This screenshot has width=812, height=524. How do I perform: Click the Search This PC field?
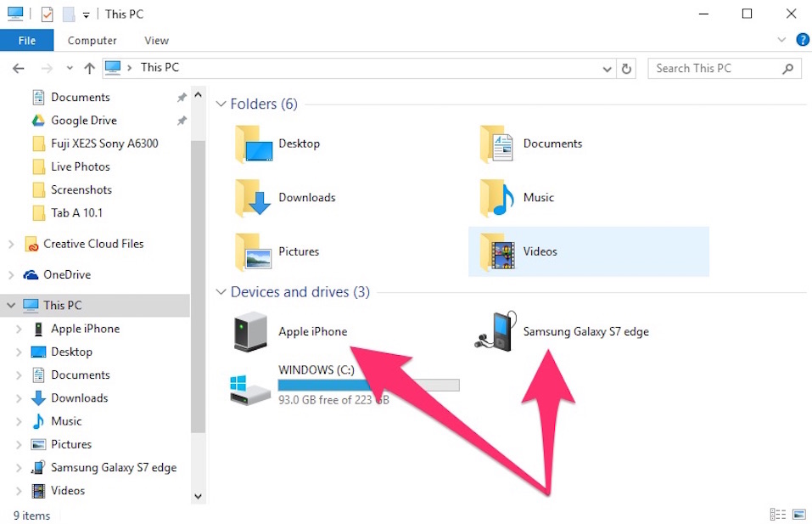tap(725, 69)
